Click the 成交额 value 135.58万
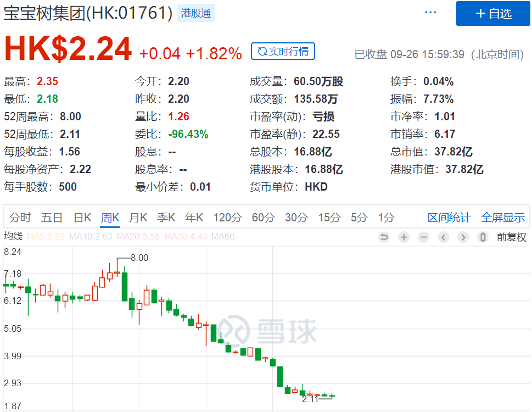 click(316, 99)
